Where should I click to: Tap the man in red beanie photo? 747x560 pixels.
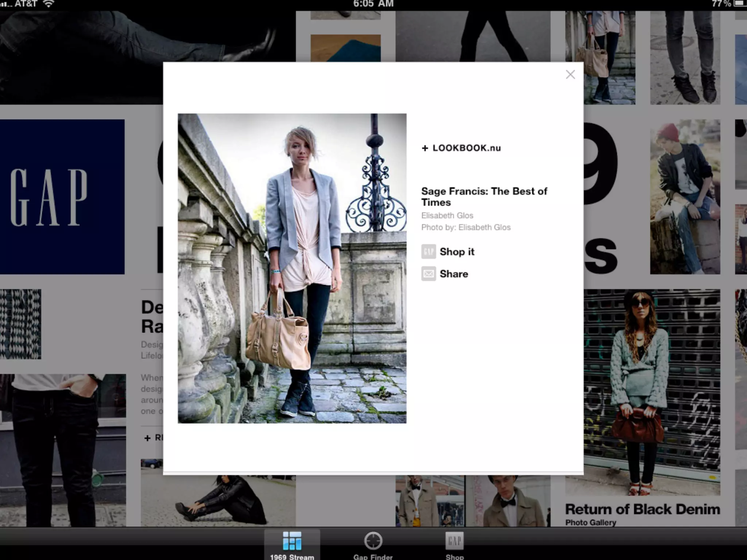(685, 197)
